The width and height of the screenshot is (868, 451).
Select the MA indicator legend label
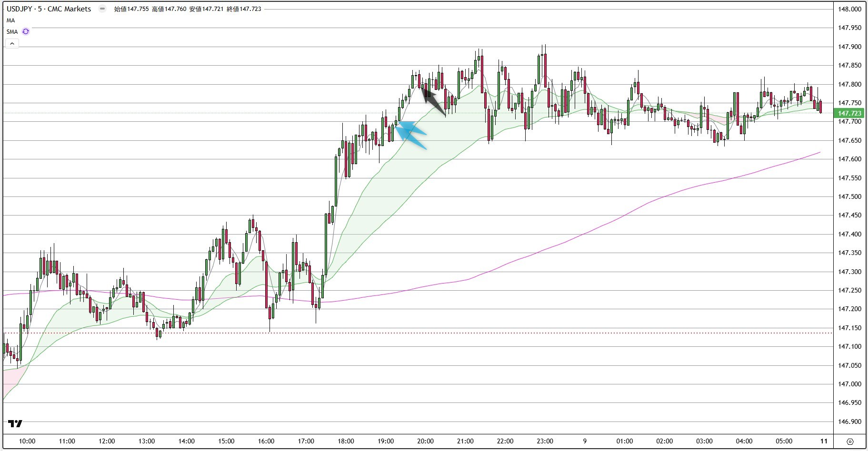[x=10, y=20]
